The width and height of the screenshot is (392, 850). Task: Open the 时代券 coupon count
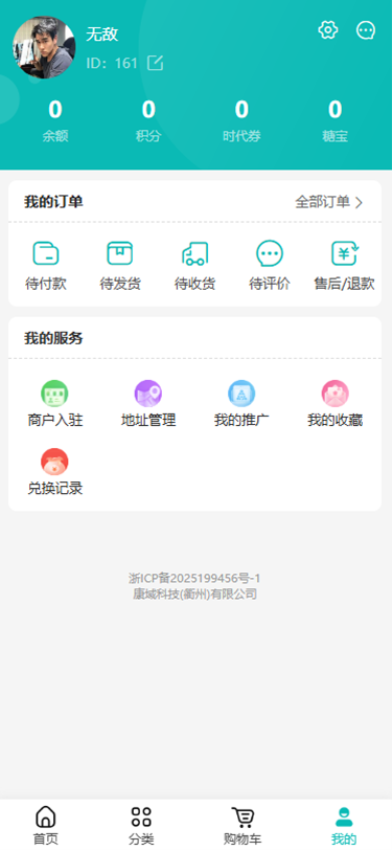(242, 110)
